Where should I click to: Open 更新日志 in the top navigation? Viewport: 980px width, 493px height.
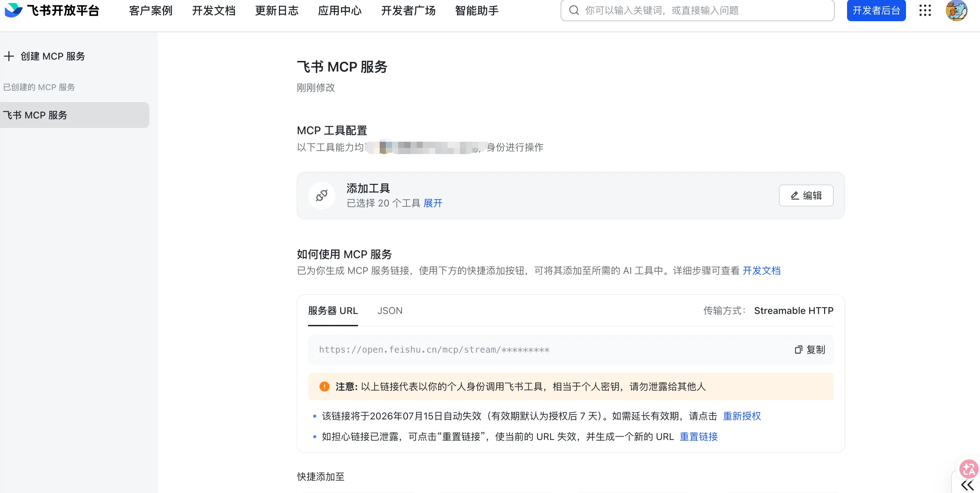tap(277, 11)
